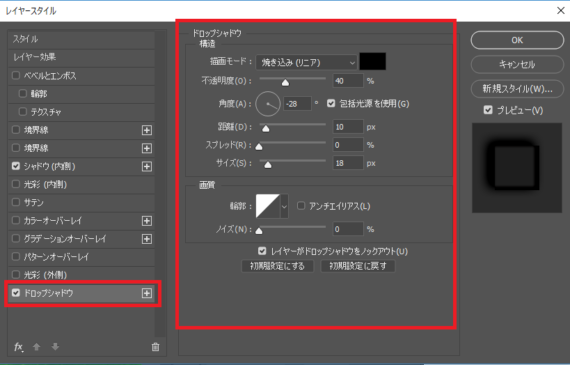
Task: Enable the サテン checkbox
Action: pos(16,202)
